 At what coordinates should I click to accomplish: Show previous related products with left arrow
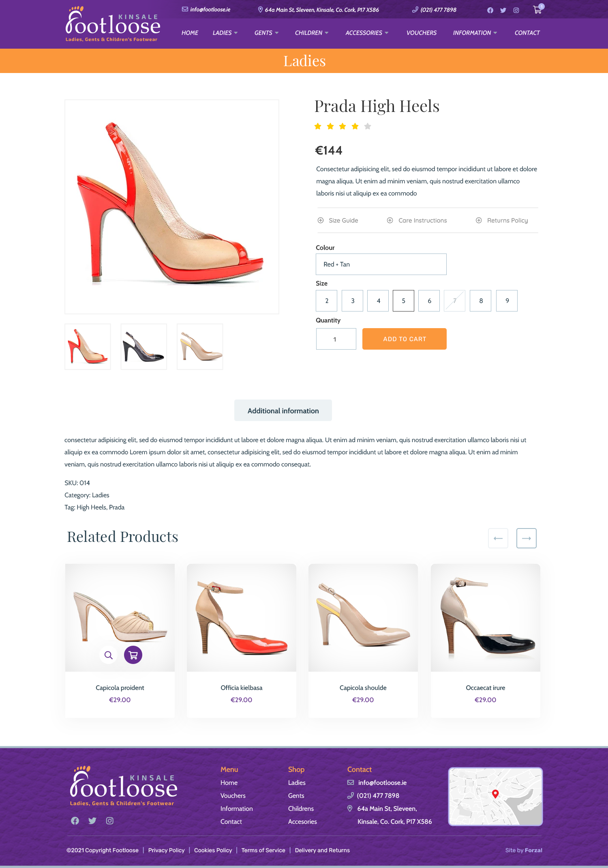498,538
